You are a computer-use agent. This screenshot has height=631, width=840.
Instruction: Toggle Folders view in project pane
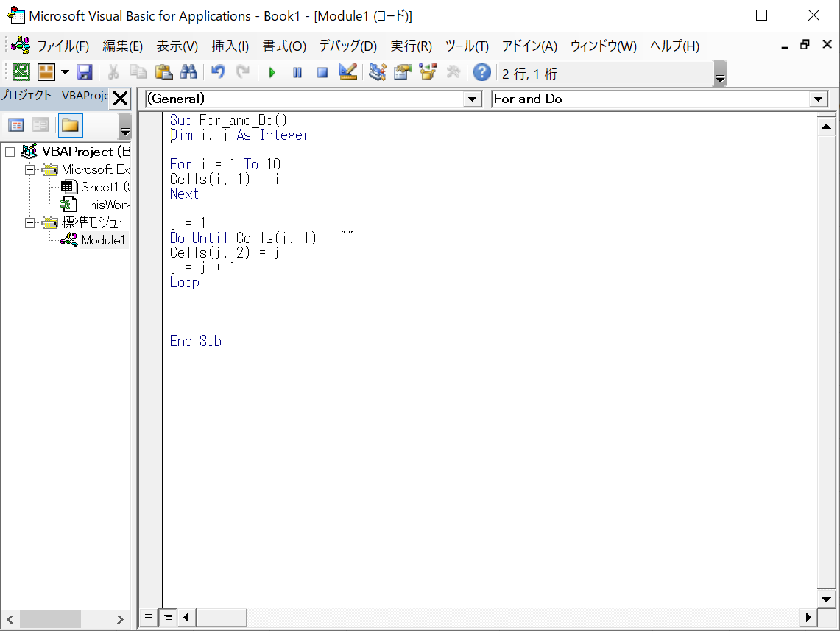[70, 125]
